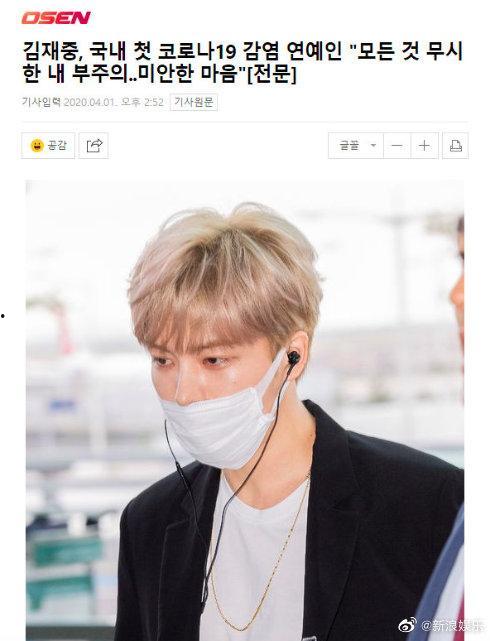Click the 공감 smiley reaction button

pyautogui.click(x=48, y=146)
